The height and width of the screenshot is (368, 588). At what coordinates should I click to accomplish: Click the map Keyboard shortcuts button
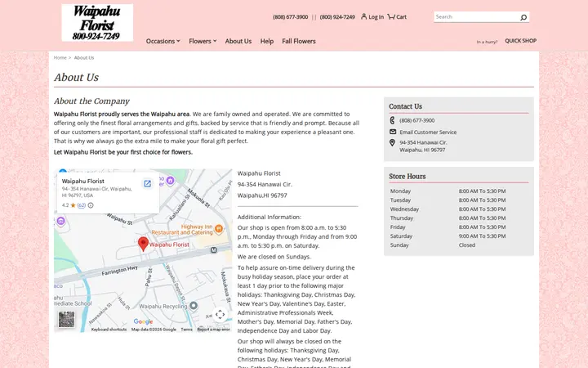click(x=109, y=330)
